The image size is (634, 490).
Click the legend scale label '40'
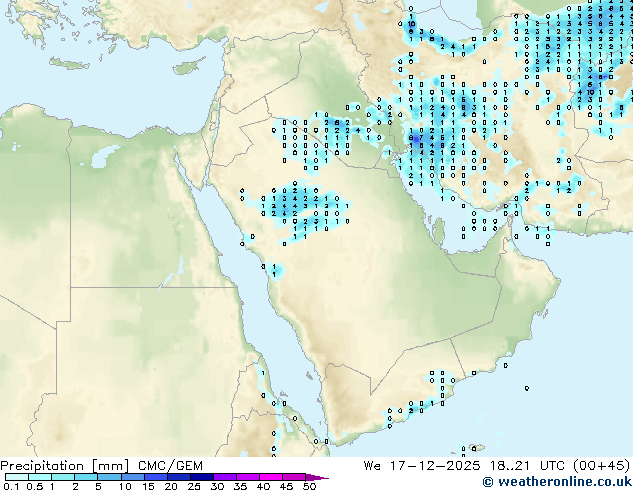[x=263, y=486]
